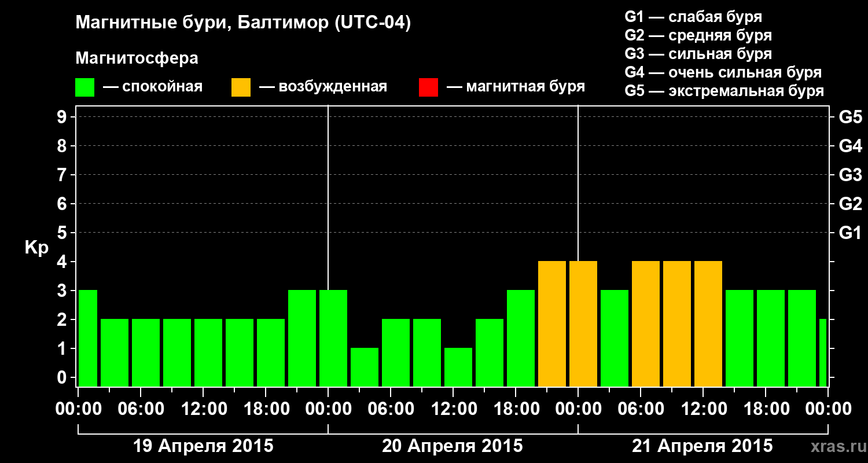868x463 pixels.
Task: Click the 'G3' right axis label
Action: pyautogui.click(x=850, y=175)
